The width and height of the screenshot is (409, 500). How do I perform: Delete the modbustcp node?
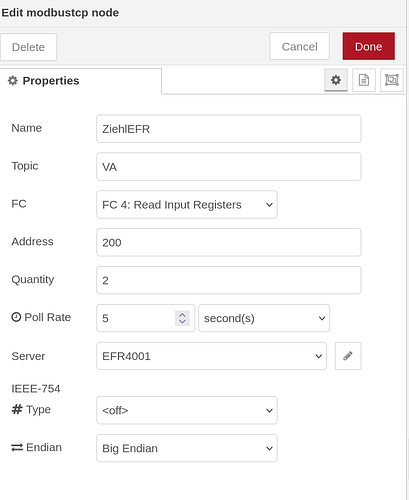point(28,47)
